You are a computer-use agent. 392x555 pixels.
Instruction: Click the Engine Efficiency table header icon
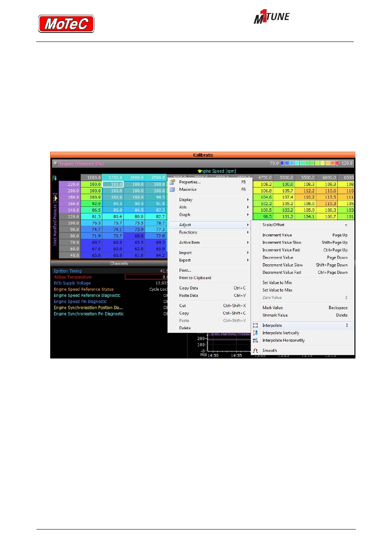55,163
